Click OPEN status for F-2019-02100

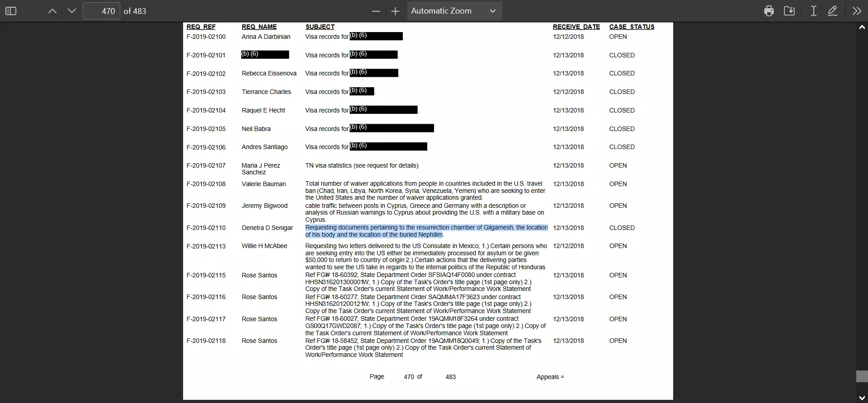coord(618,37)
